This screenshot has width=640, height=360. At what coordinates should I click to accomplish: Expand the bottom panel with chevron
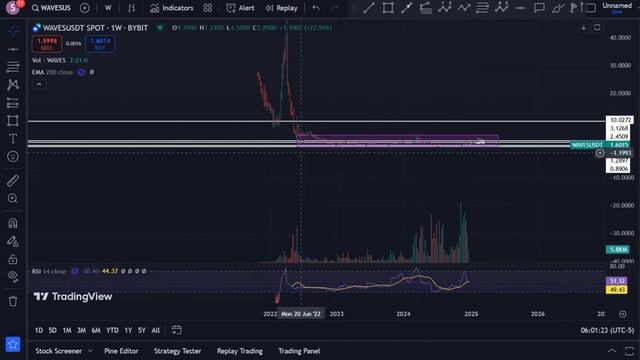(611, 351)
